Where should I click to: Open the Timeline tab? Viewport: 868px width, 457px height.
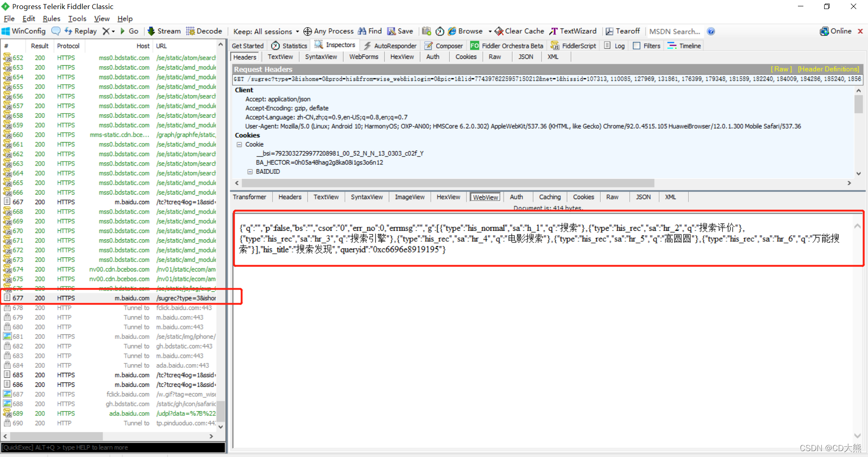pyautogui.click(x=684, y=46)
